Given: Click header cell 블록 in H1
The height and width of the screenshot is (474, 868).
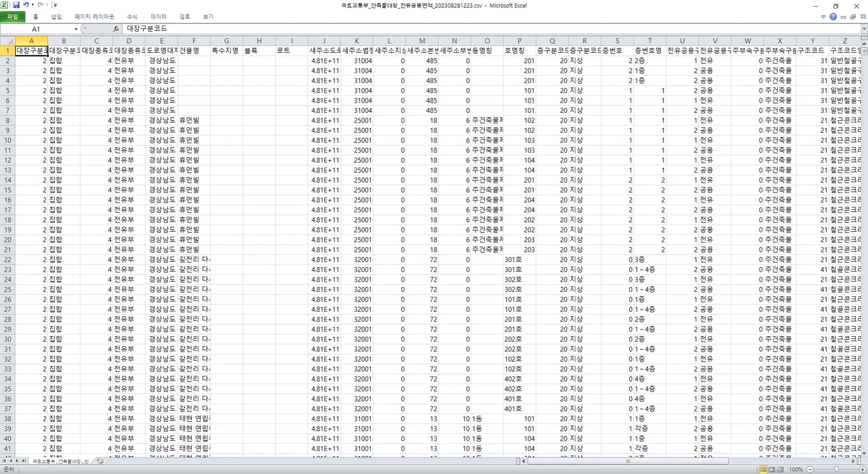Looking at the screenshot, I should [259, 50].
